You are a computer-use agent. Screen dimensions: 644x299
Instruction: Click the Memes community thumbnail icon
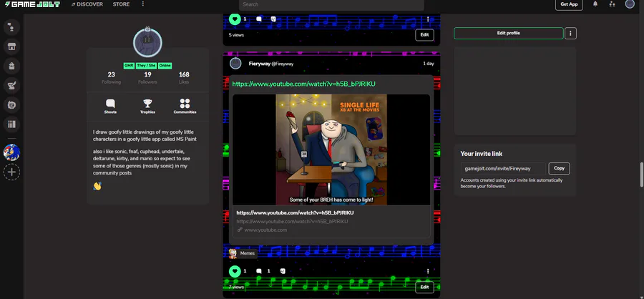click(x=233, y=253)
